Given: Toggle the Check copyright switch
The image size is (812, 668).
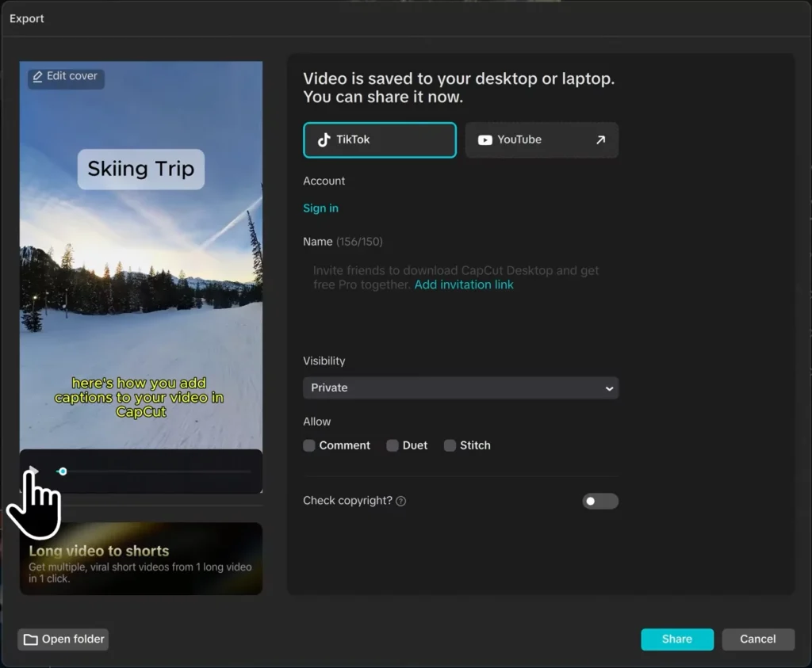Looking at the screenshot, I should [x=600, y=501].
